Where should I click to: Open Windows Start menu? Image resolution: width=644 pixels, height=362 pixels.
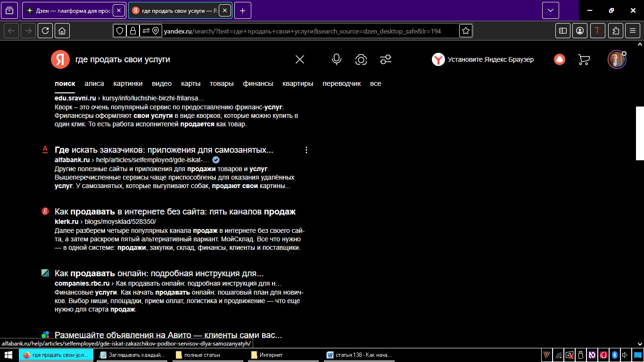coord(8,355)
